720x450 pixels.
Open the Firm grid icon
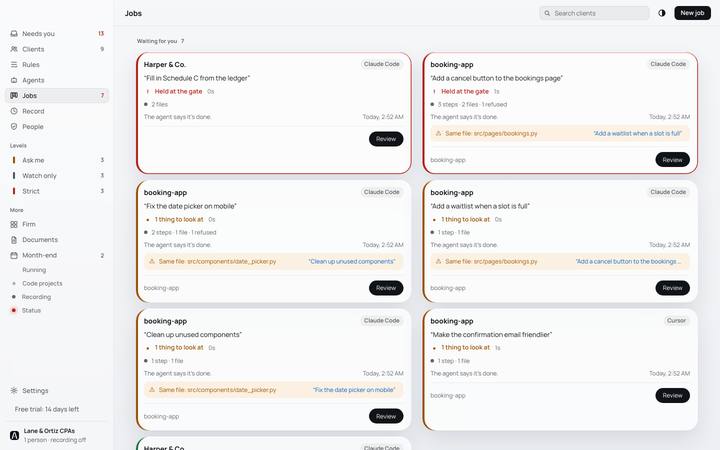coord(14,225)
